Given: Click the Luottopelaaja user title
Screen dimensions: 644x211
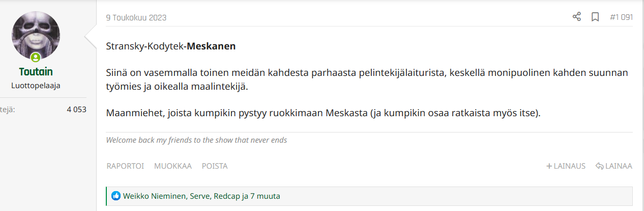Looking at the screenshot, I should pyautogui.click(x=36, y=86).
